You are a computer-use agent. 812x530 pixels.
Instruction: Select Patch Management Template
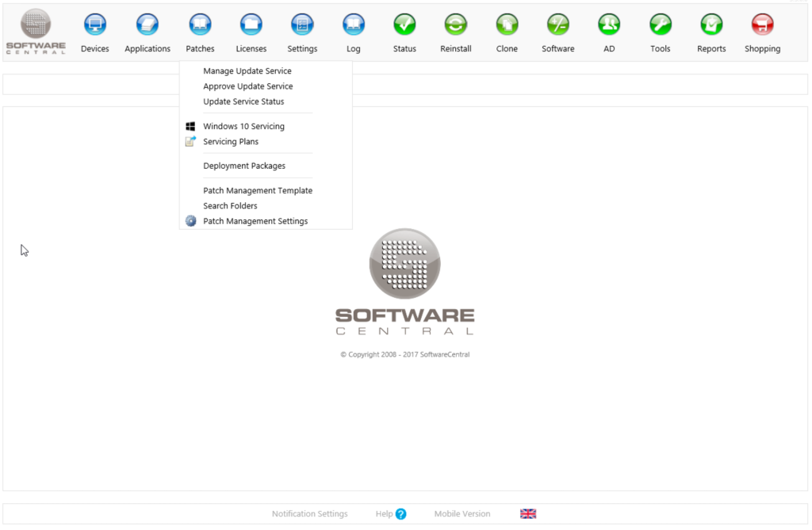(x=258, y=190)
